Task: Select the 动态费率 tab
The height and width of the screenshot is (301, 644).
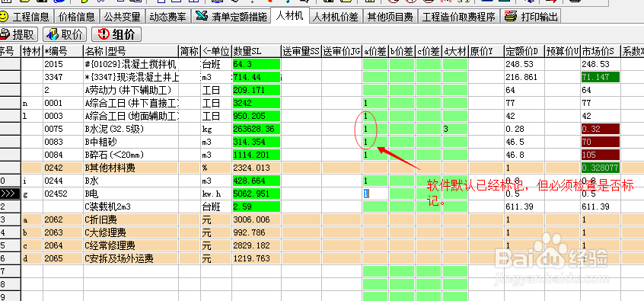Action: pyautogui.click(x=167, y=17)
